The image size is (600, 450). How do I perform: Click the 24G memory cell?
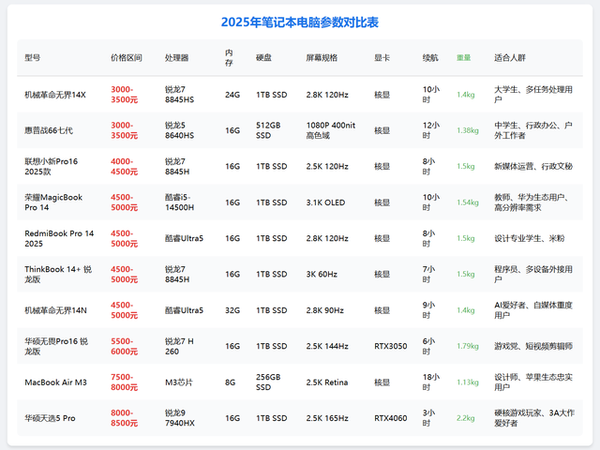coord(232,95)
